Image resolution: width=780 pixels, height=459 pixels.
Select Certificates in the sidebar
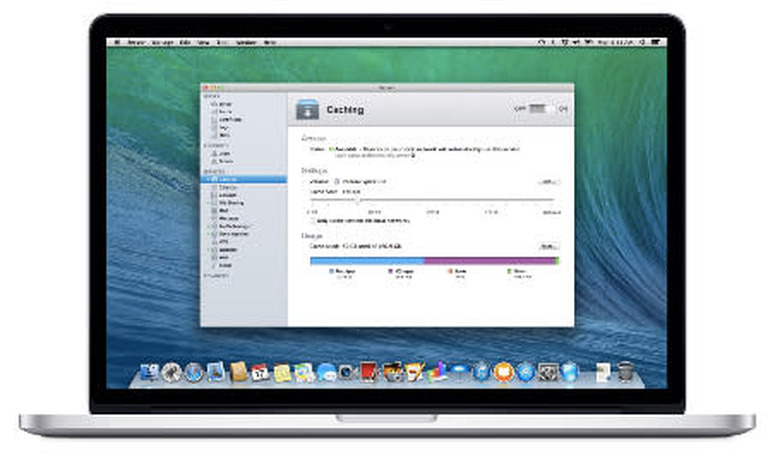[x=230, y=119]
